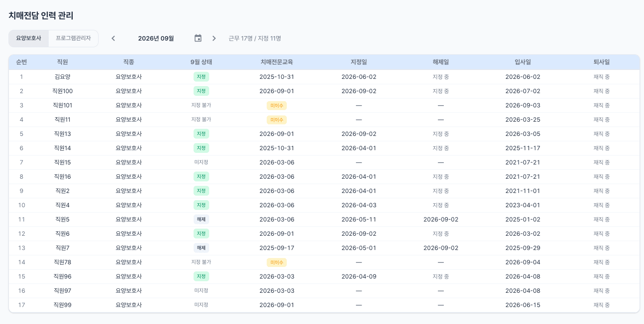Click the hire date 2023-04-01

[x=523, y=205]
